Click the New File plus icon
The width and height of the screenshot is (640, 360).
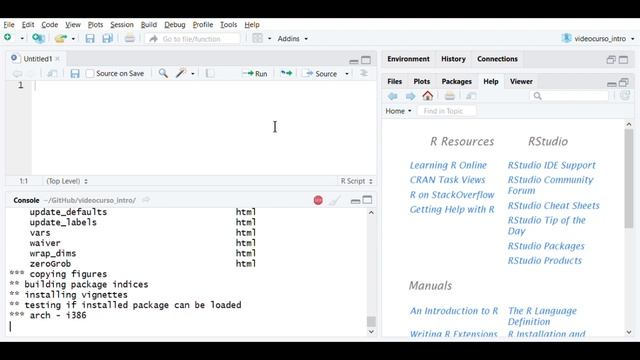[8, 38]
